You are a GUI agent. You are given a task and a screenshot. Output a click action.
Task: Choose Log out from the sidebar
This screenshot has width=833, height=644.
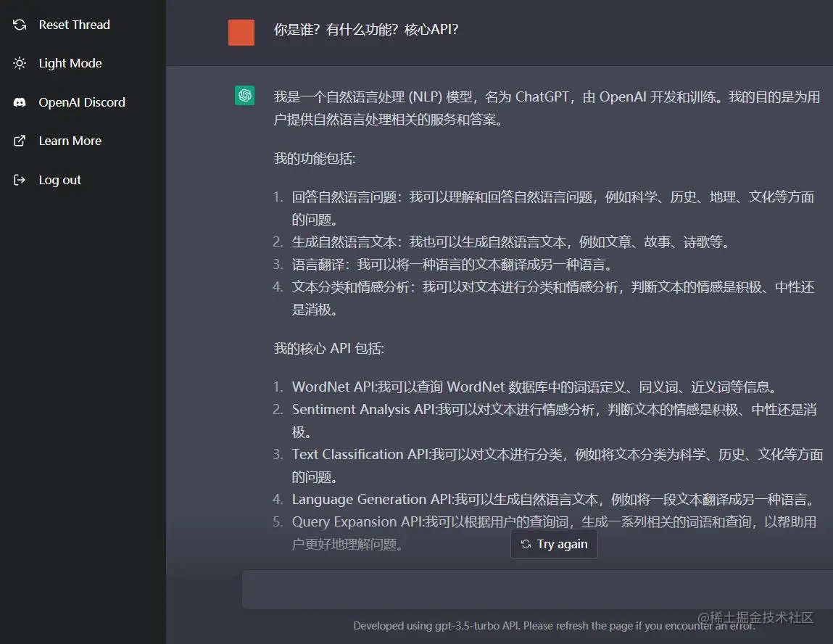60,180
